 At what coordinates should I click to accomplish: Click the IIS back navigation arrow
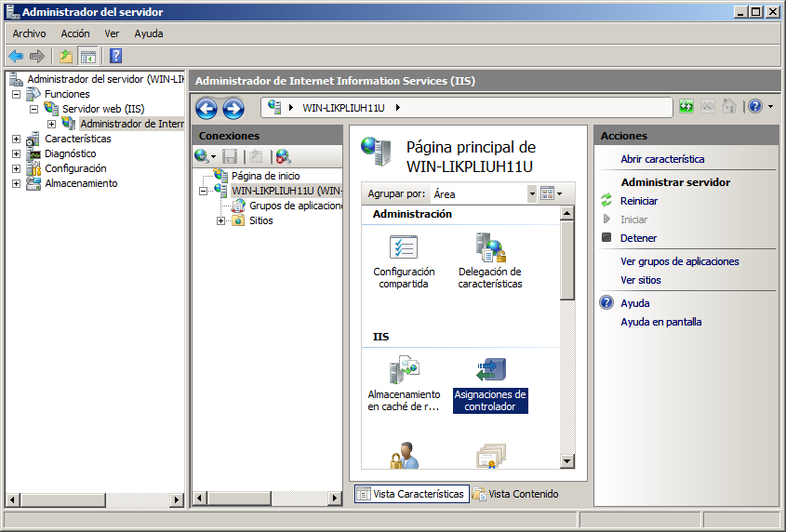[206, 108]
